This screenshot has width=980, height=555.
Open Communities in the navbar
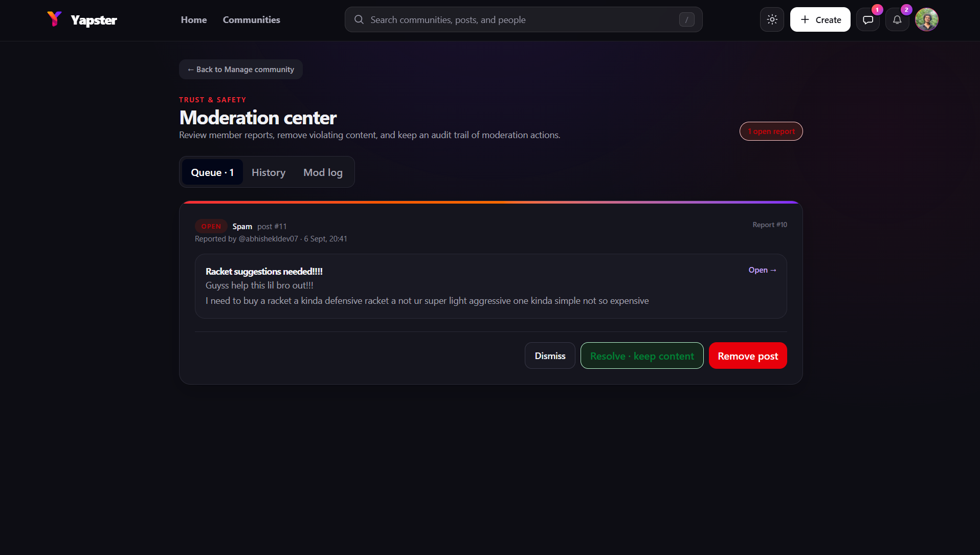pos(252,20)
